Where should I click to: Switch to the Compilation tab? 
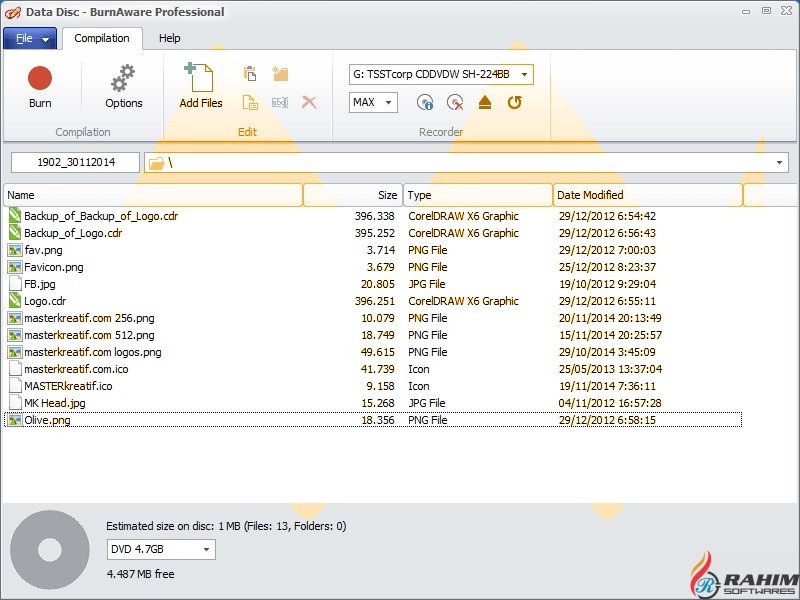click(102, 38)
